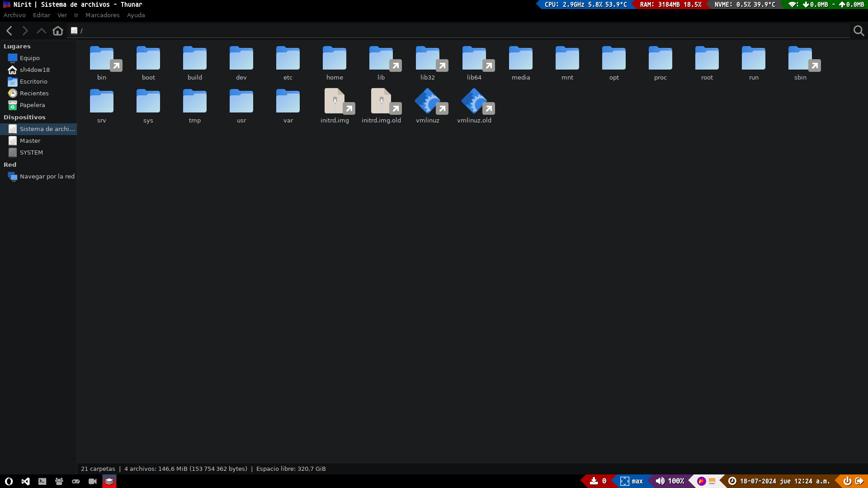Click the volume 100% indicator
Screen dimensions: 868x488
coord(670,481)
